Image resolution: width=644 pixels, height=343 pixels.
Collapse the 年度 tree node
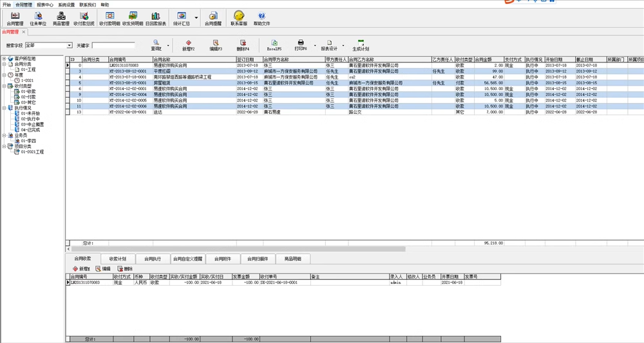pyautogui.click(x=4, y=75)
